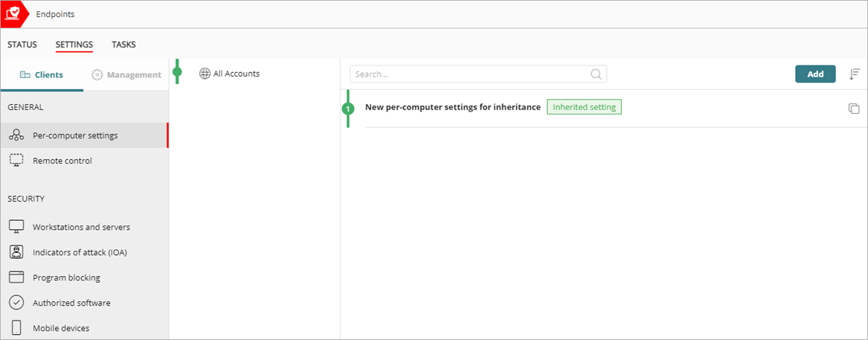Image resolution: width=868 pixels, height=340 pixels.
Task: Open the sort order icon beside Add
Action: click(x=855, y=74)
